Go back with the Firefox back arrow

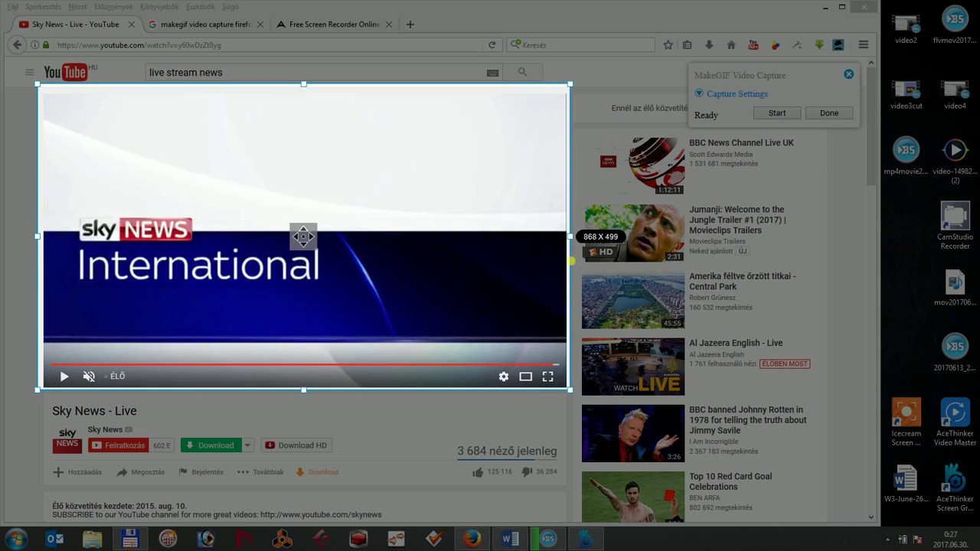pyautogui.click(x=17, y=45)
